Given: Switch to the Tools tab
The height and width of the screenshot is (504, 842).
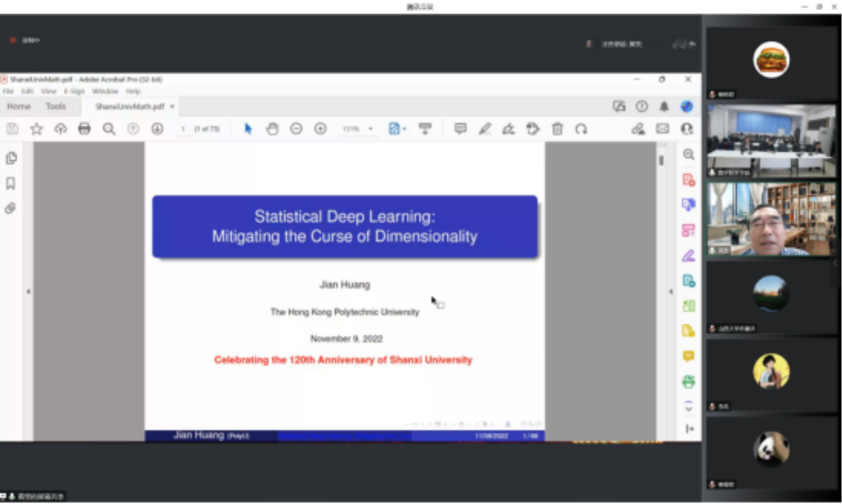Looking at the screenshot, I should click(x=55, y=107).
